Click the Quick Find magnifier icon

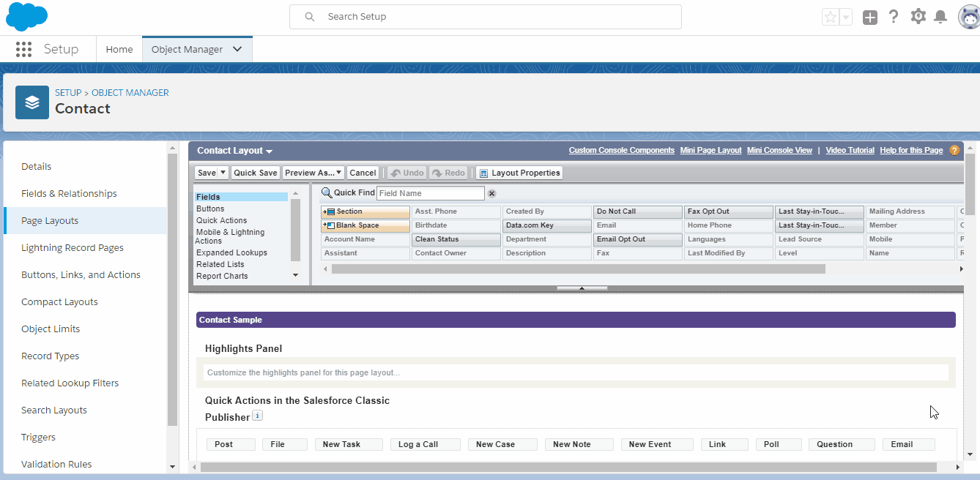coord(327,193)
